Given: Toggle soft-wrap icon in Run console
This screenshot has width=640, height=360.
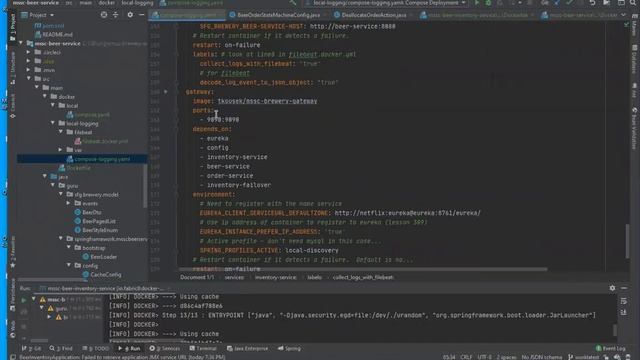Looking at the screenshot, I should (624, 301).
